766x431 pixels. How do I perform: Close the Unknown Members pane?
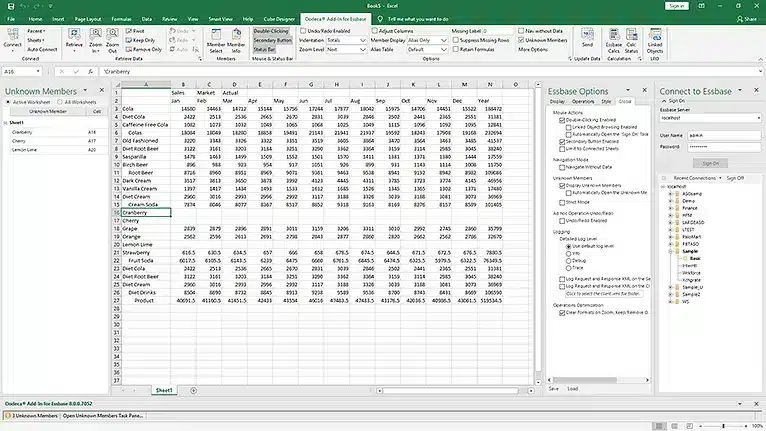(x=102, y=90)
